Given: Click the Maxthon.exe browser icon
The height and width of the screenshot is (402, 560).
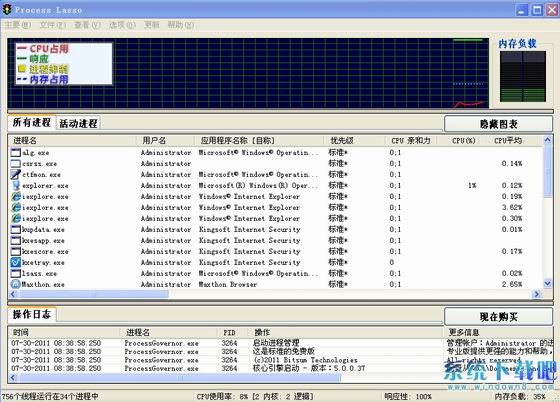Looking at the screenshot, I should (16, 285).
